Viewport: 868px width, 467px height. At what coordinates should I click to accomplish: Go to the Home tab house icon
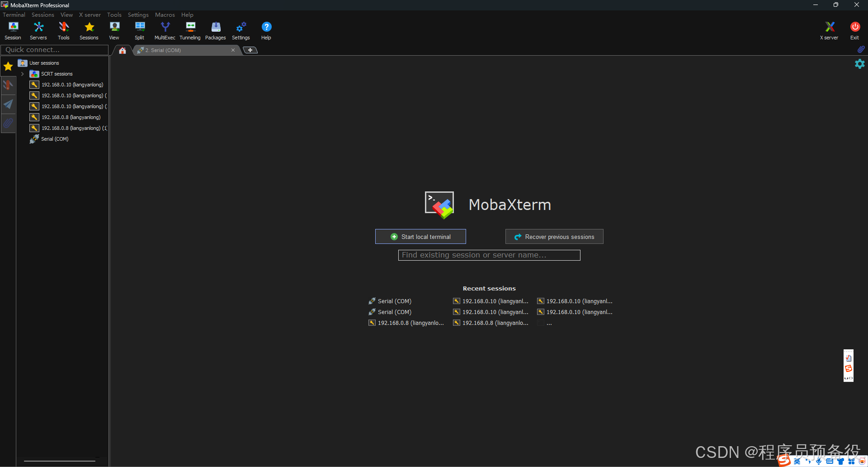pos(123,50)
